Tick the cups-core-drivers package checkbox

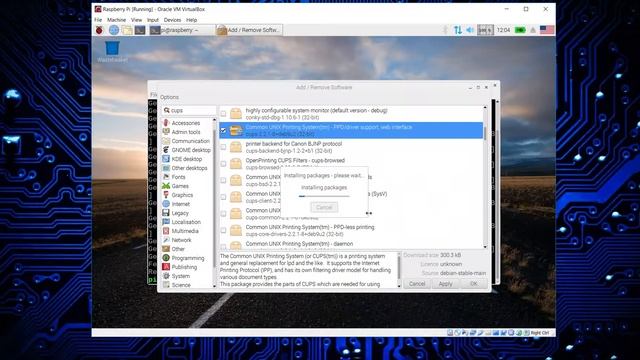[223, 230]
